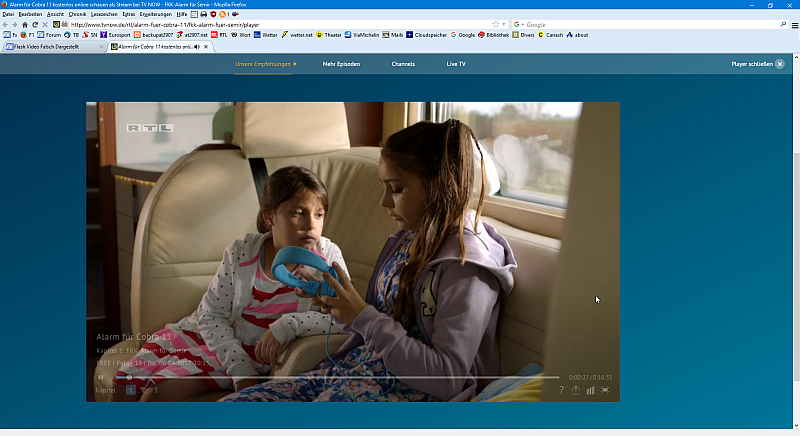Screen dimensions: 800x436
Task: Switch to the Mehr Episoden tab
Action: point(341,64)
